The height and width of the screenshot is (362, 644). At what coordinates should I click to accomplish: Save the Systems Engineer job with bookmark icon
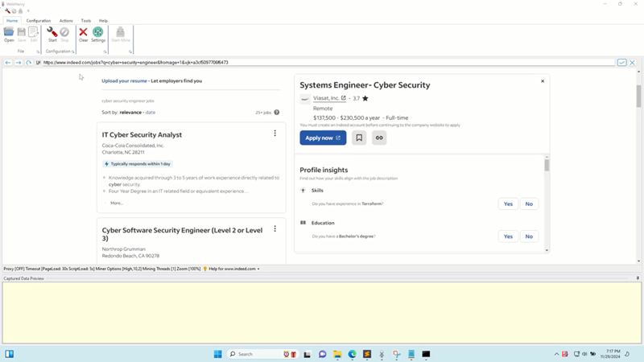pos(359,138)
